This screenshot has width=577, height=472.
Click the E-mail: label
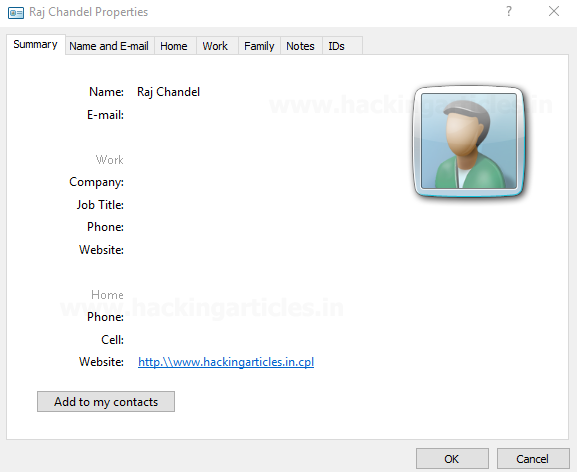coord(105,115)
